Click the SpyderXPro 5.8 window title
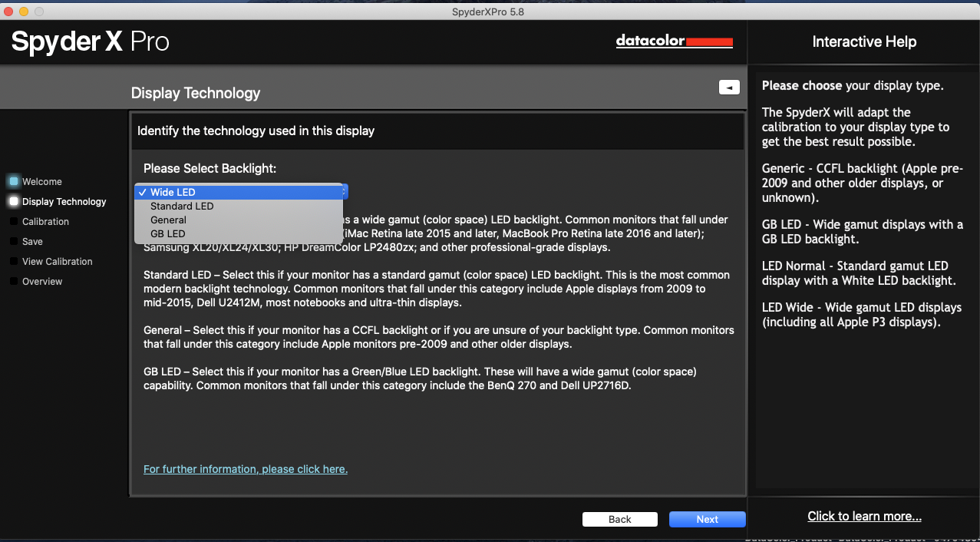The image size is (980, 542). 489,12
